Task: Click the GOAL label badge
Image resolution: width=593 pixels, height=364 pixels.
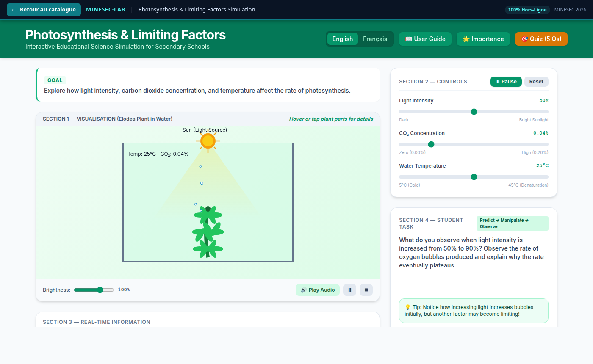Action: 55,80
